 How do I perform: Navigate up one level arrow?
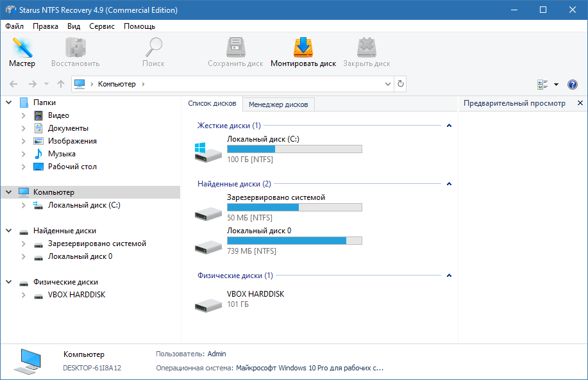[61, 84]
